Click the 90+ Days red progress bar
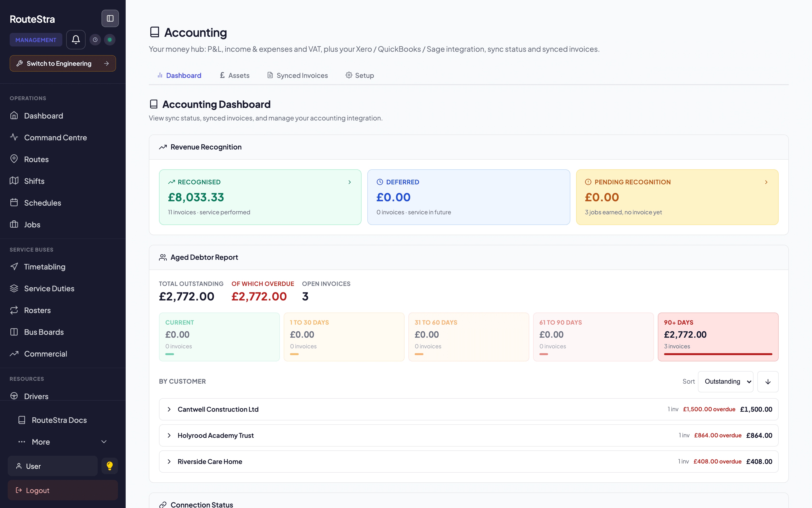Viewport: 812px width, 508px height. point(718,354)
